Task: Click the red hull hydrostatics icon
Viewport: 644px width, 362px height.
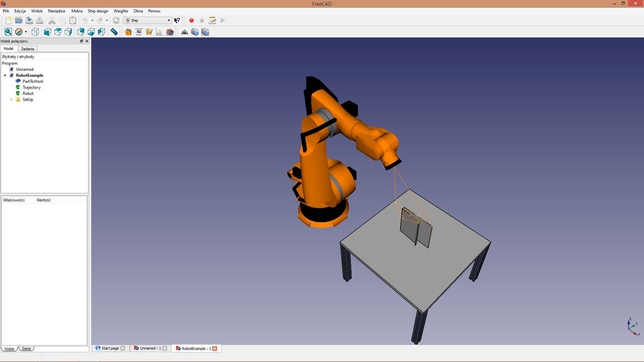Action: [170, 32]
